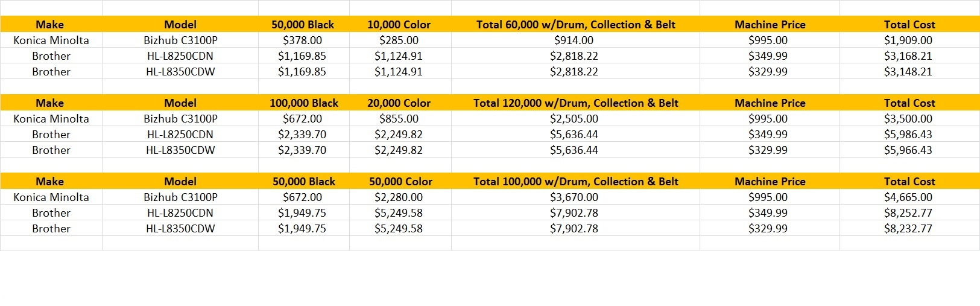980x306 pixels.
Task: Click the $3,148.21 total cost cell
Action: point(908,72)
